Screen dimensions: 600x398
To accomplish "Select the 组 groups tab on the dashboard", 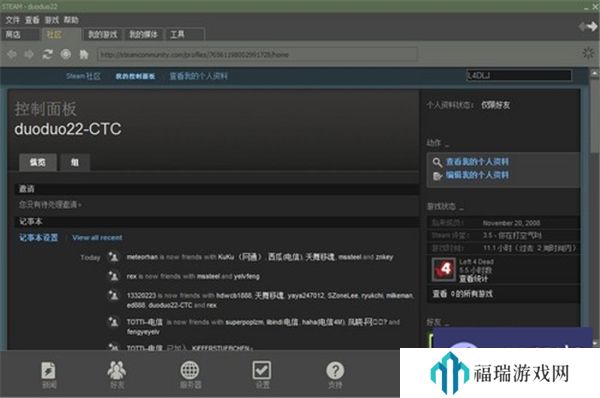I will (75, 162).
